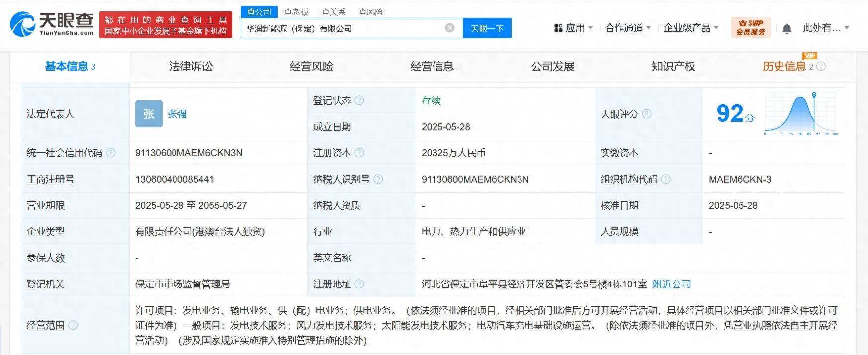Screen dimensions: 868x355
Task: Click help icon beside 统一社会信用代码
Action: 111,153
